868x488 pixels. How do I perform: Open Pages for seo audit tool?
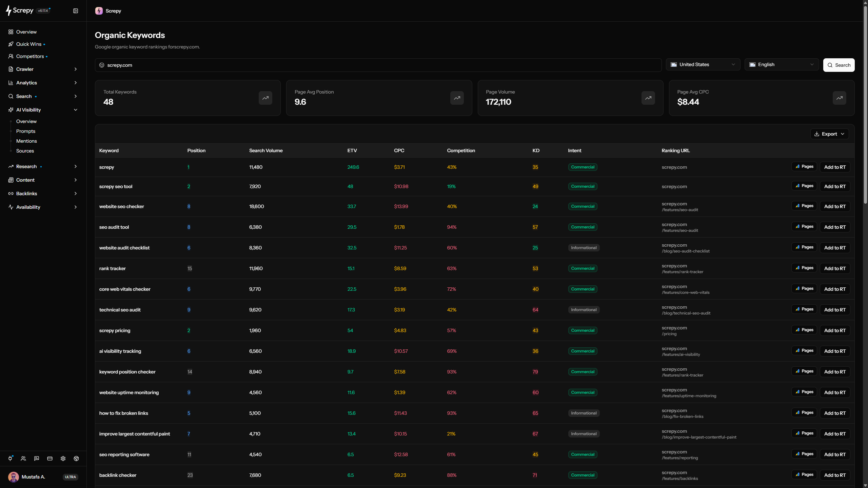pyautogui.click(x=804, y=226)
